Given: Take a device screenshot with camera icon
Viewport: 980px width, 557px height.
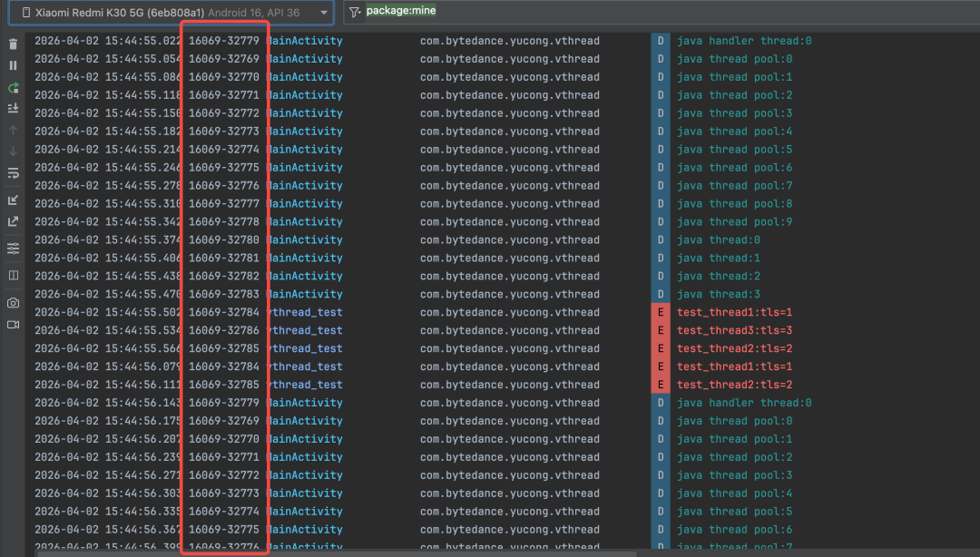Looking at the screenshot, I should (13, 303).
